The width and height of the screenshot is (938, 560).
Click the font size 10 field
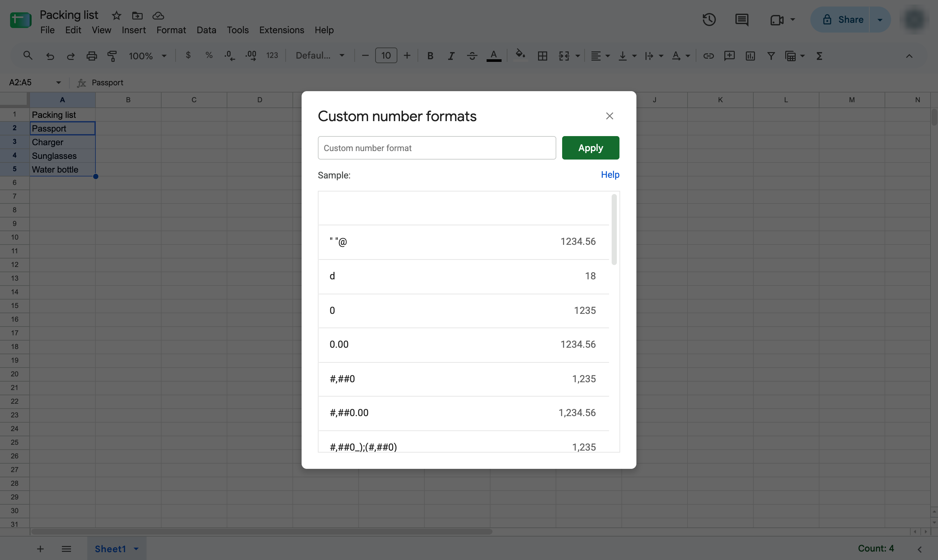click(386, 55)
